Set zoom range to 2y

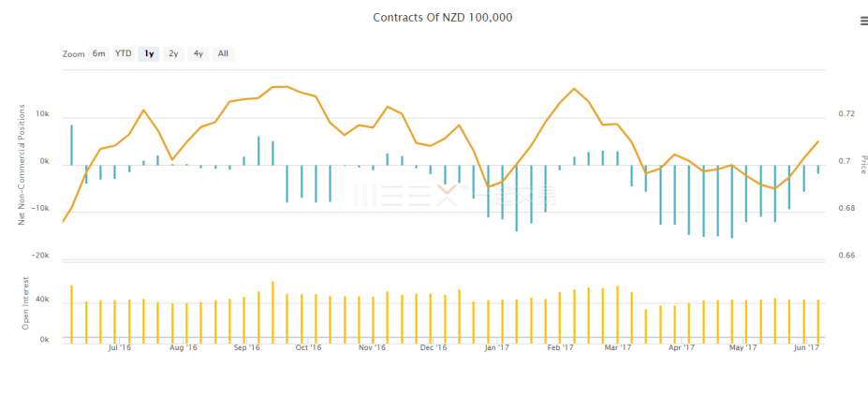point(173,53)
